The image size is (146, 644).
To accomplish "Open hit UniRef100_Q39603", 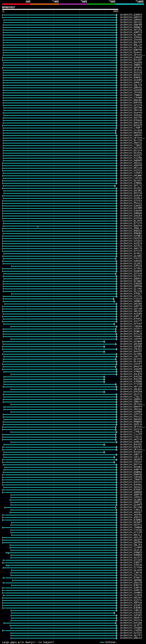I will click(131, 15).
